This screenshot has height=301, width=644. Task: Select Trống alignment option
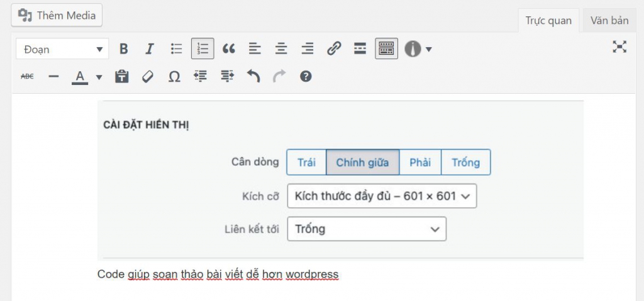click(466, 162)
